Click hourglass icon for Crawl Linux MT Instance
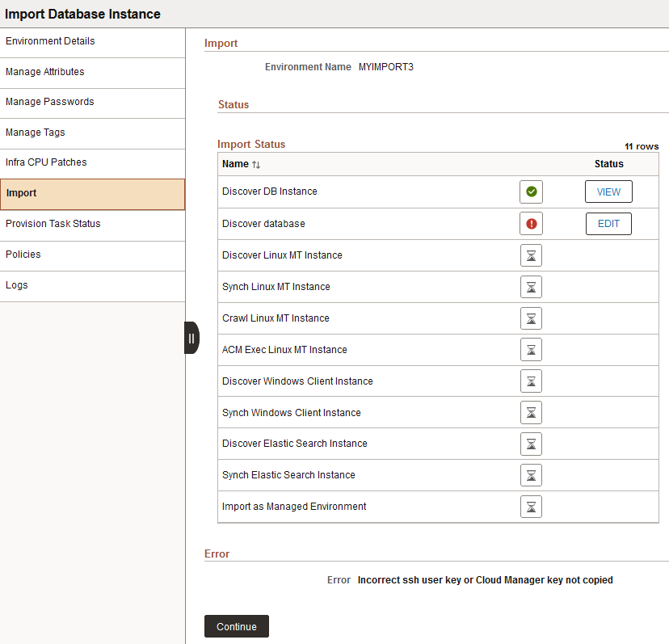This screenshot has height=644, width=669. [x=531, y=318]
